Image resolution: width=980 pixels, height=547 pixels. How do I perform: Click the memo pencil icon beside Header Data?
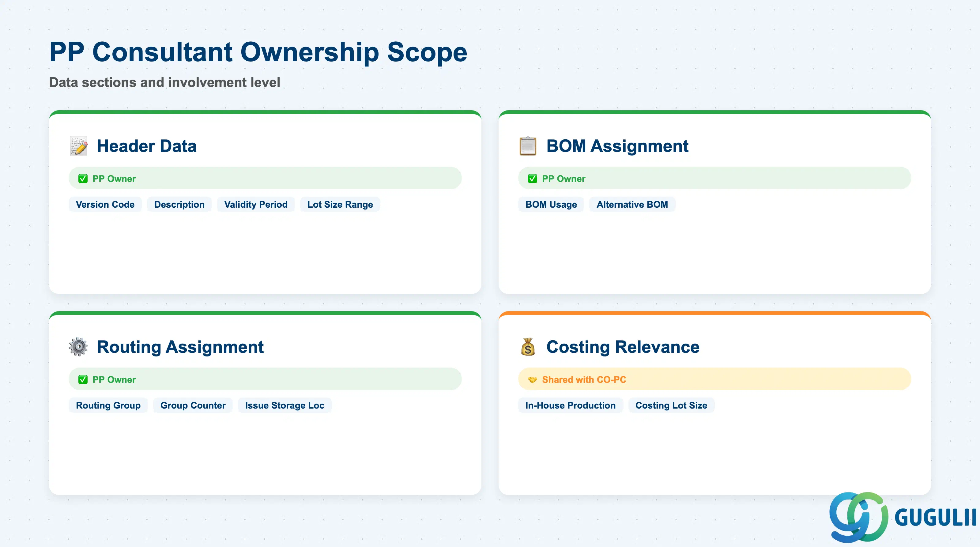click(x=79, y=146)
